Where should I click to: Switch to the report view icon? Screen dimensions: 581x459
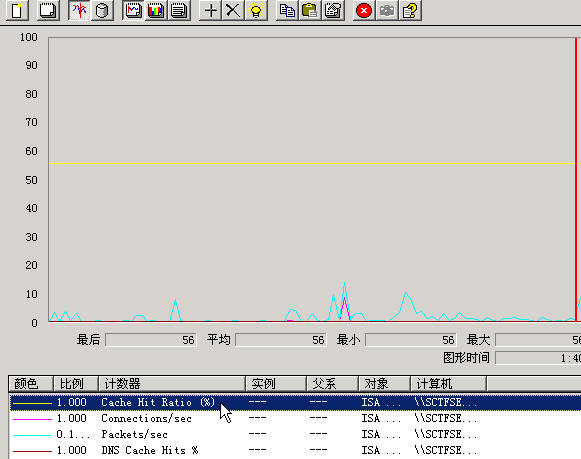coord(179,10)
